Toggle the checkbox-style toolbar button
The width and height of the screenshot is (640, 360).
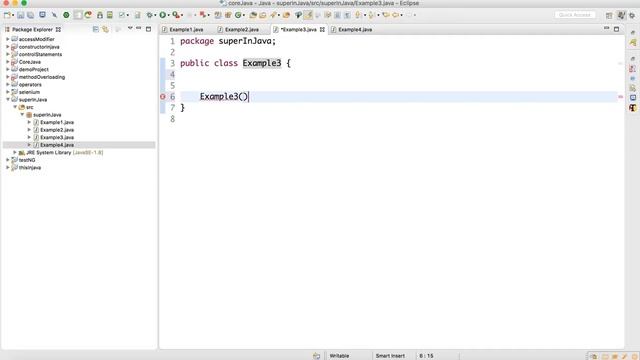coord(122,15)
